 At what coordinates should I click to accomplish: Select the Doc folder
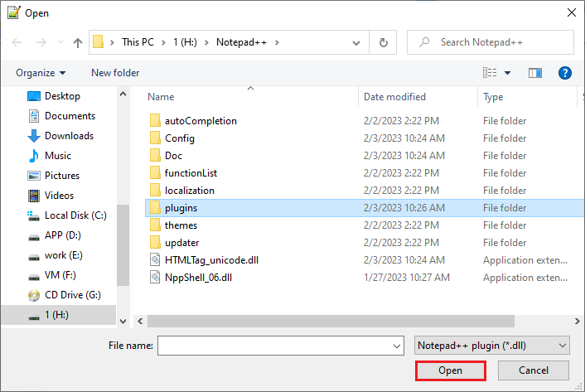pyautogui.click(x=173, y=156)
